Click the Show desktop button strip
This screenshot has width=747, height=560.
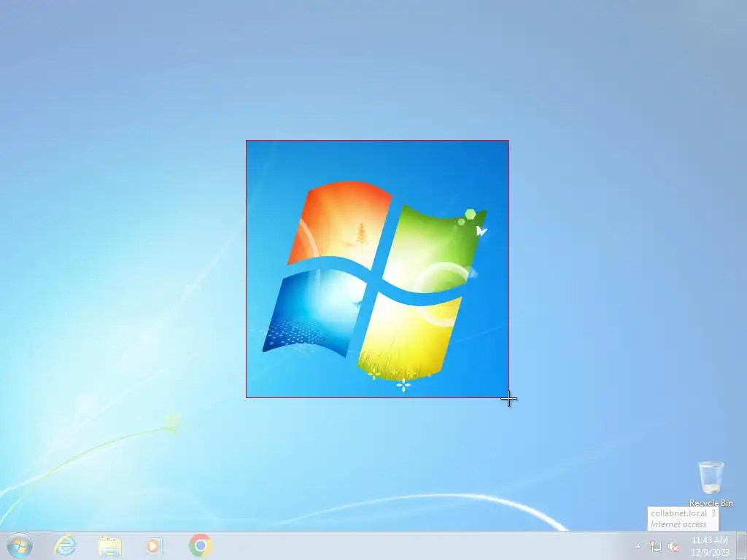742,545
